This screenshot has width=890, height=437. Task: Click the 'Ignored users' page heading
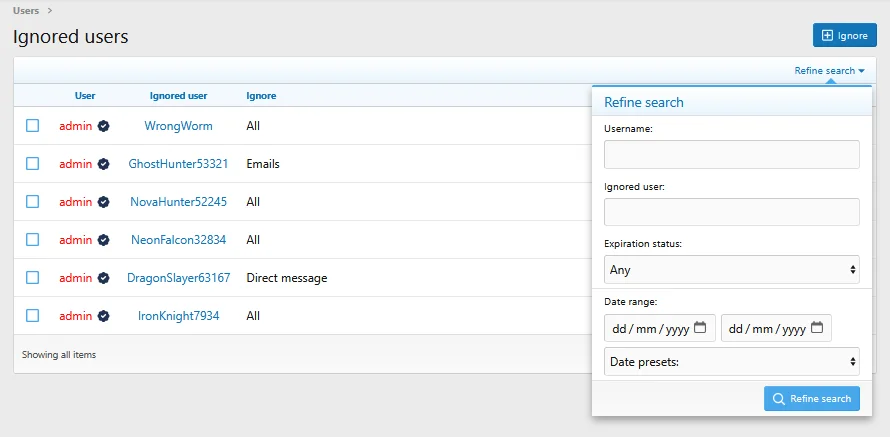pyautogui.click(x=71, y=36)
